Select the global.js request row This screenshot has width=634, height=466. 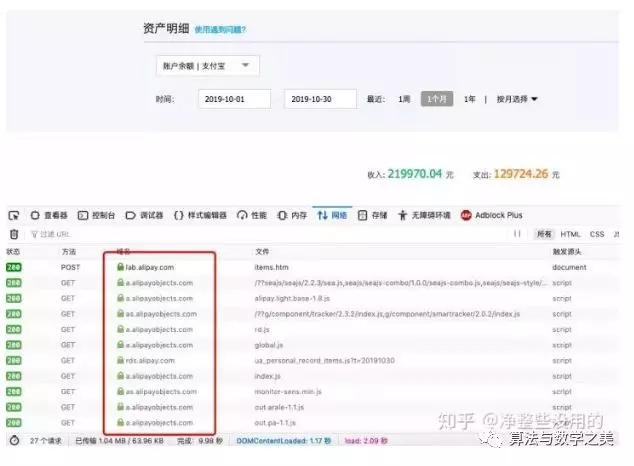tap(312, 345)
